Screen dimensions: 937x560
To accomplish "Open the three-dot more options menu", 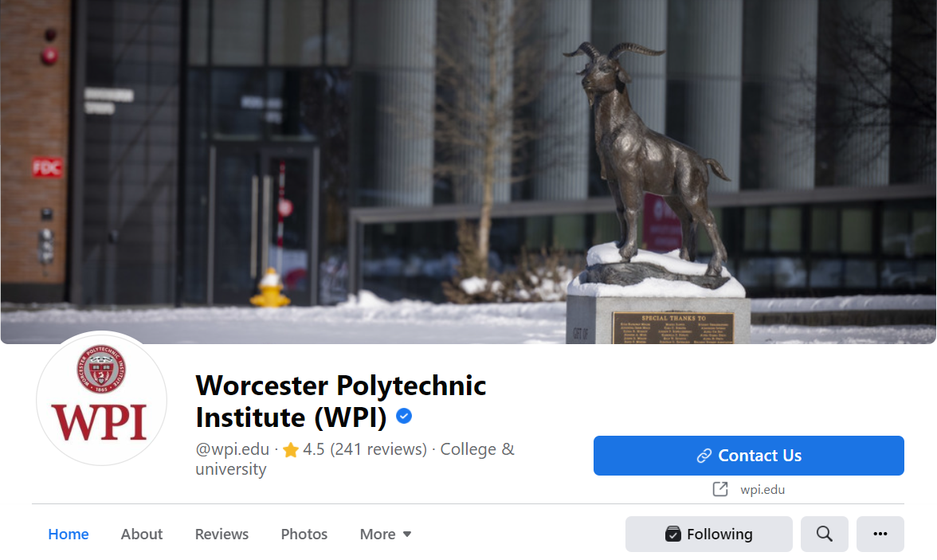I will [880, 534].
